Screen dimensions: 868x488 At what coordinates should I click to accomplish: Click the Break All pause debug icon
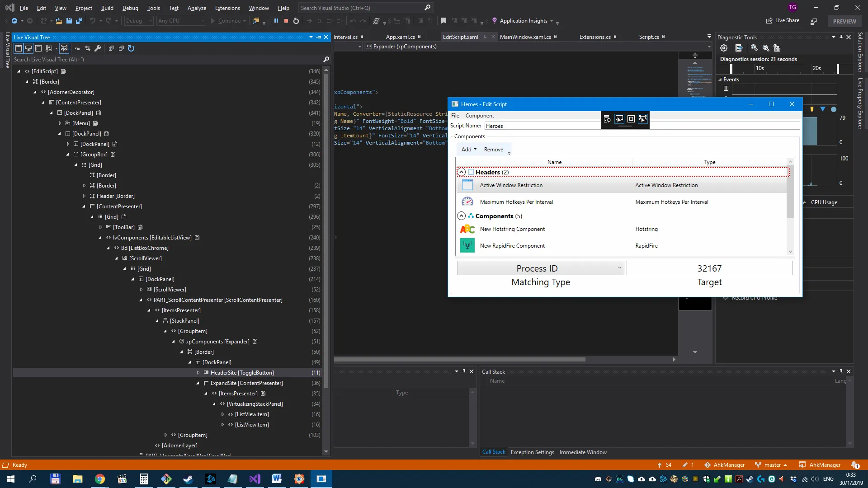276,21
